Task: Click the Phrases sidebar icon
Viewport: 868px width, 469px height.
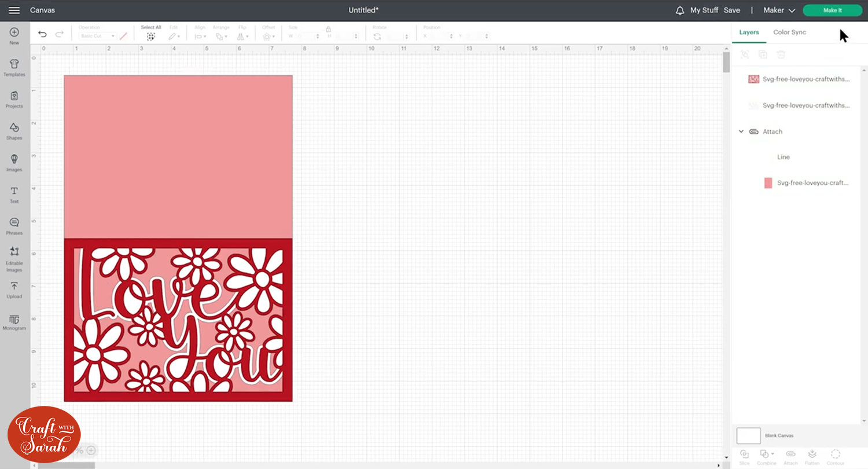Action: [x=14, y=226]
